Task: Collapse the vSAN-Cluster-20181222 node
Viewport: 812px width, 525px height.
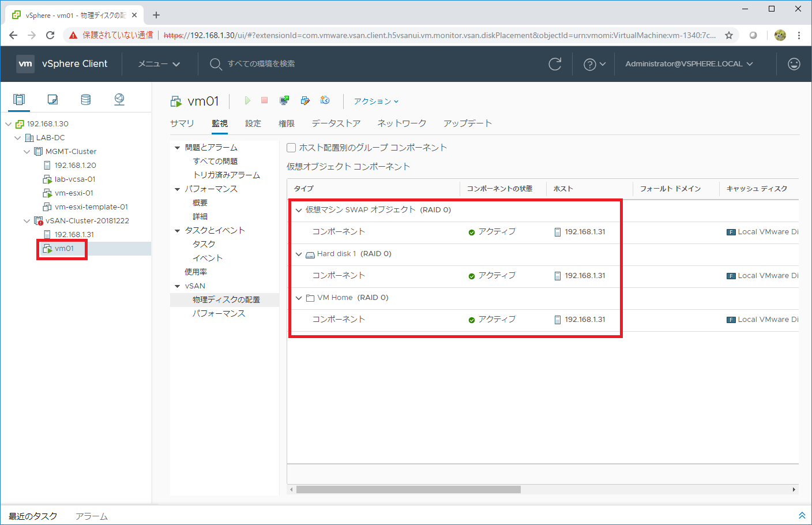Action: pyautogui.click(x=27, y=221)
